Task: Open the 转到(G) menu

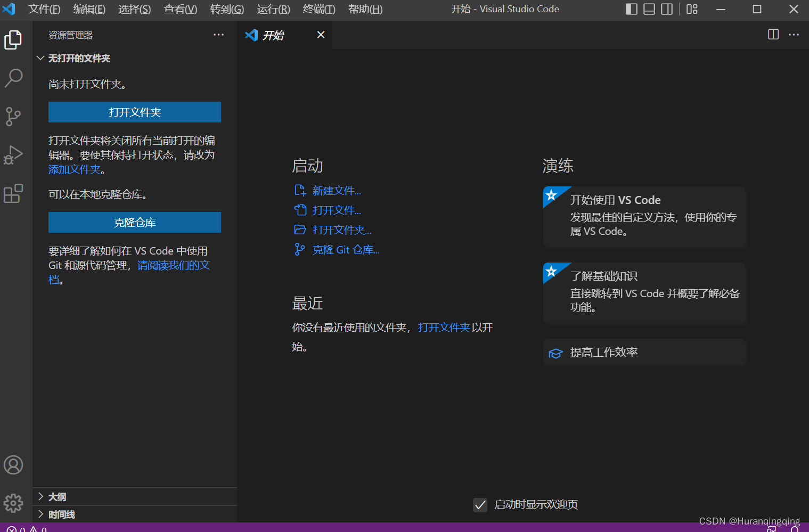Action: pos(227,9)
